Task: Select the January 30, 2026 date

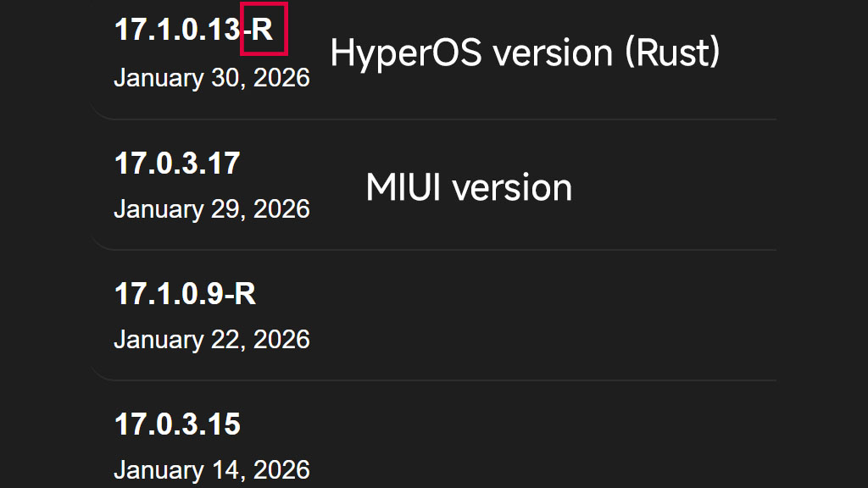Action: pos(212,78)
